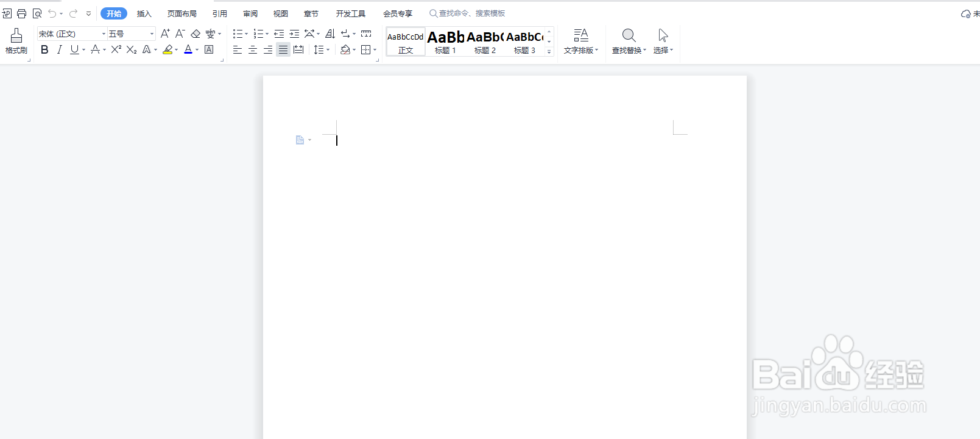The width and height of the screenshot is (980, 439).
Task: Expand underline style dropdown arrow
Action: click(x=83, y=50)
